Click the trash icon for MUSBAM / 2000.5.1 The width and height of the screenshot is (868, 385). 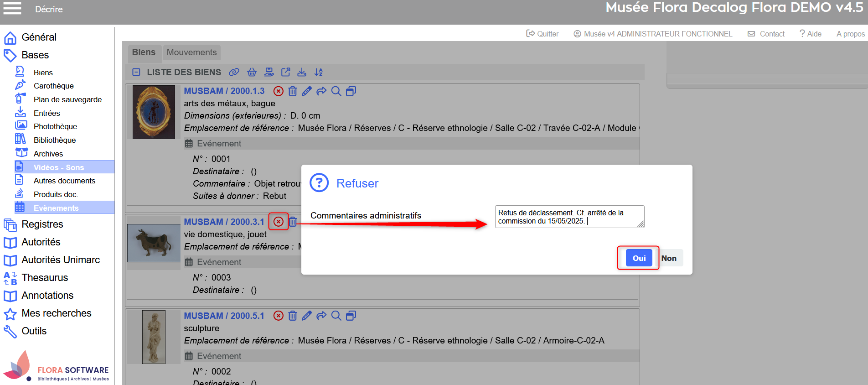pos(293,316)
